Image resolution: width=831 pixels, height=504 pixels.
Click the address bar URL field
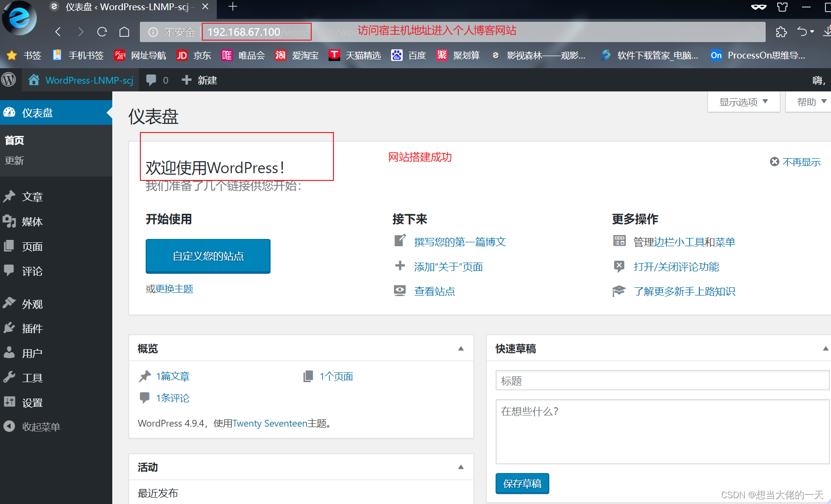453,32
